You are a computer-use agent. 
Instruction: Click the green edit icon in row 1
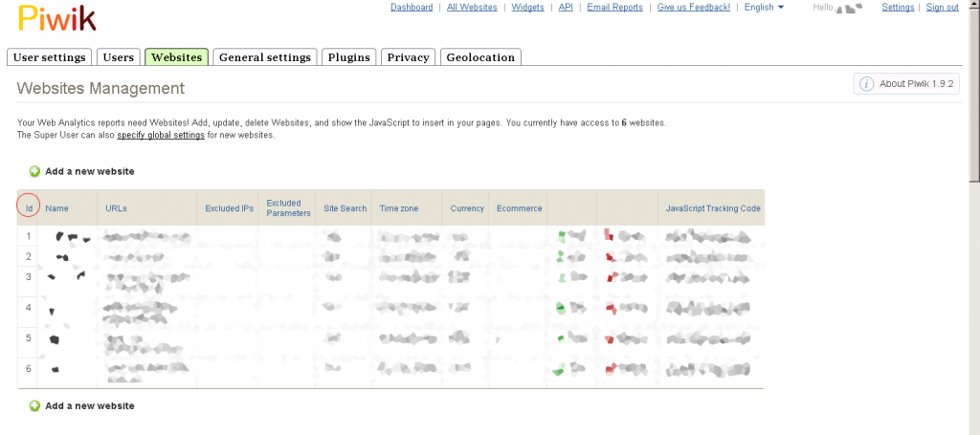pos(562,234)
